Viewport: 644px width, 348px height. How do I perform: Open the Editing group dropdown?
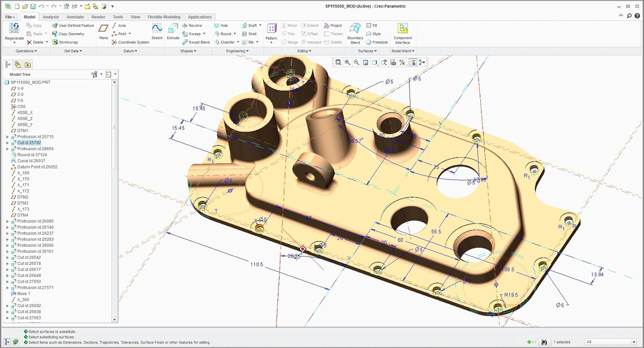[x=304, y=51]
